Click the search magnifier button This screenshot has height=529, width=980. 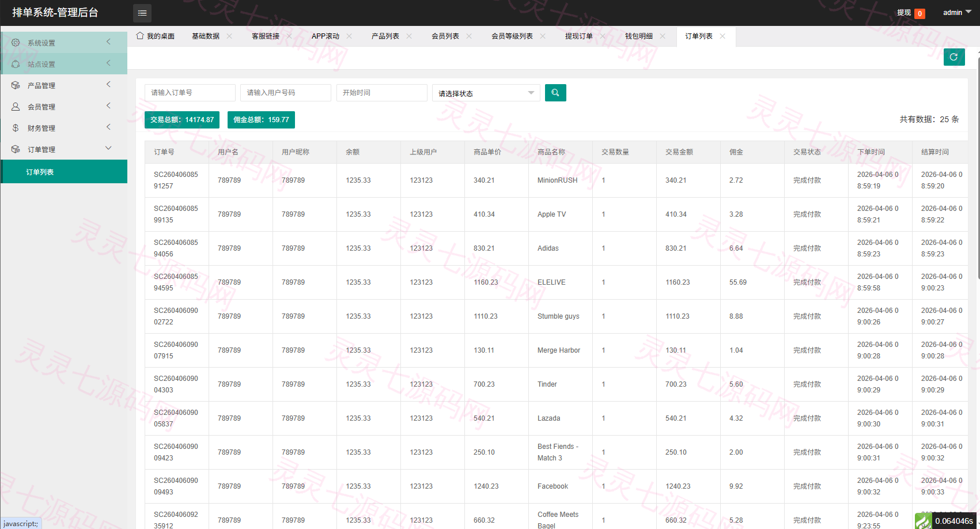click(x=555, y=93)
